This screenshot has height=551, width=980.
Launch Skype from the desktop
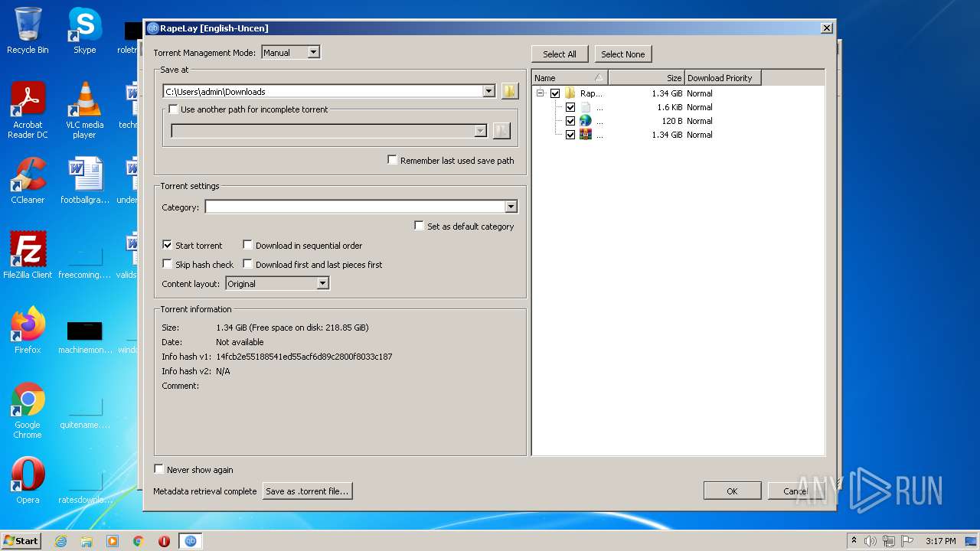(84, 30)
